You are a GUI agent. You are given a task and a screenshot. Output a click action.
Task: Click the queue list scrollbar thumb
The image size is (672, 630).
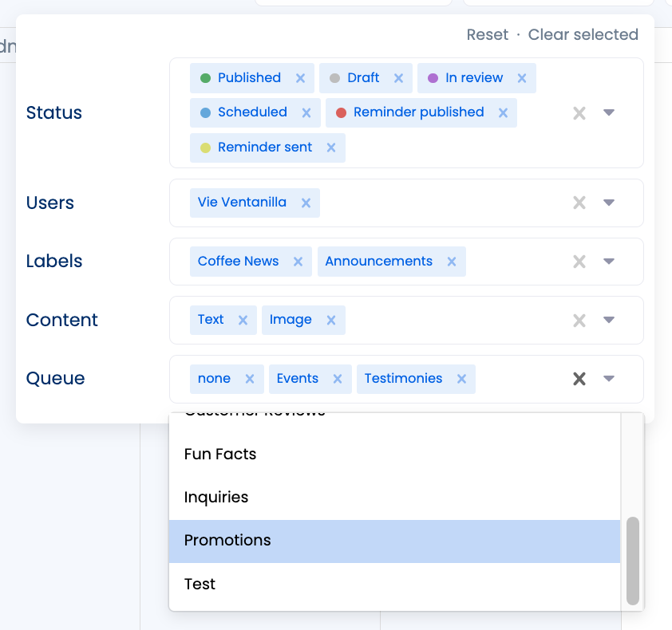(x=633, y=560)
